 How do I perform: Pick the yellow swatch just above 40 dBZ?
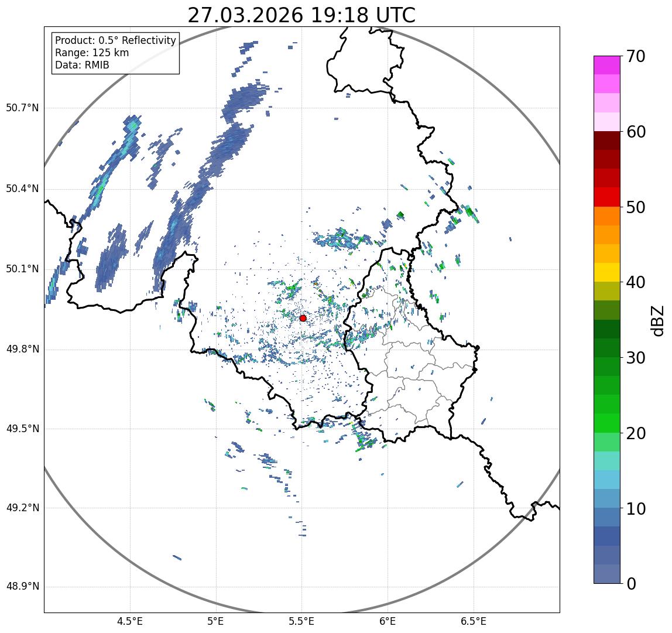click(607, 273)
